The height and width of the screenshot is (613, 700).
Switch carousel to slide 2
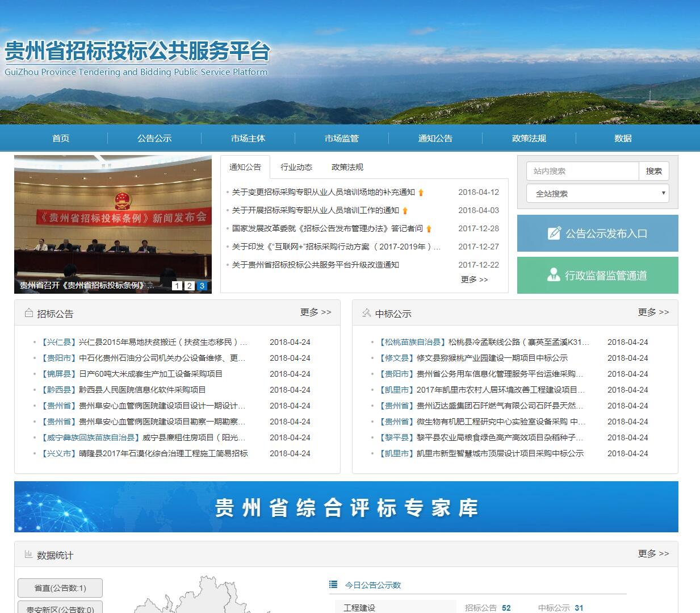[190, 286]
